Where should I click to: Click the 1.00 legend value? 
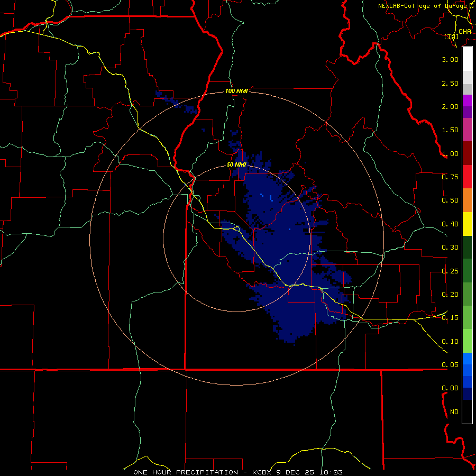[450, 153]
